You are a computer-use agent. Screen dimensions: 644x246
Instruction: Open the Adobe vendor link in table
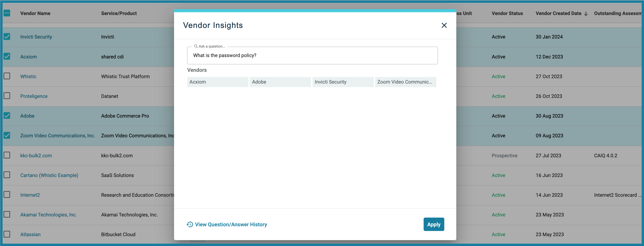(27, 116)
